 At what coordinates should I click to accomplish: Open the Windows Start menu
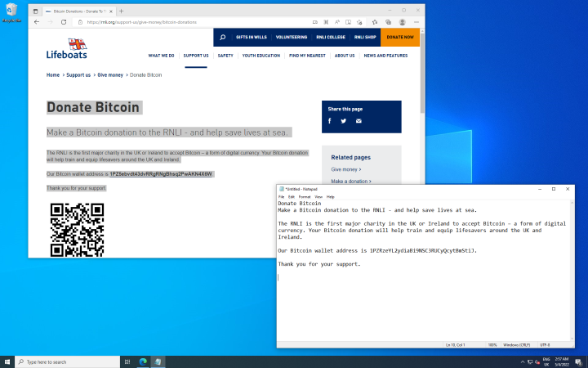[7, 362]
